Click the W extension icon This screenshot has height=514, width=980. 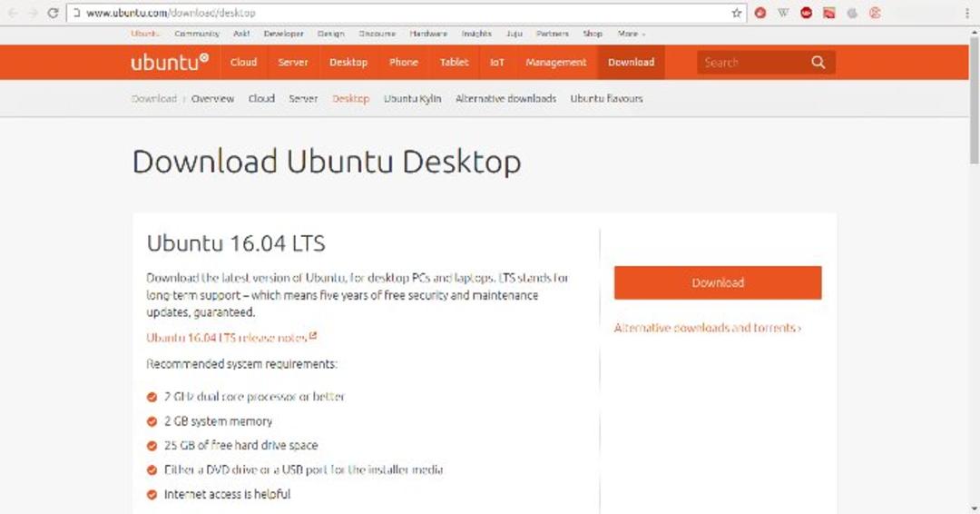tap(783, 13)
